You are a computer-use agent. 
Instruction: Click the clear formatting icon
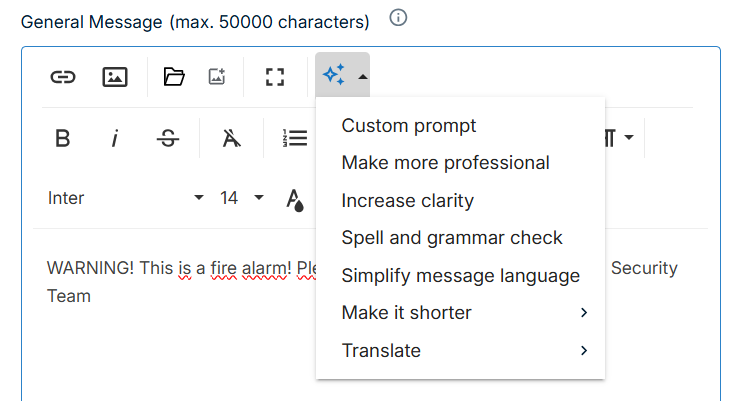[232, 138]
